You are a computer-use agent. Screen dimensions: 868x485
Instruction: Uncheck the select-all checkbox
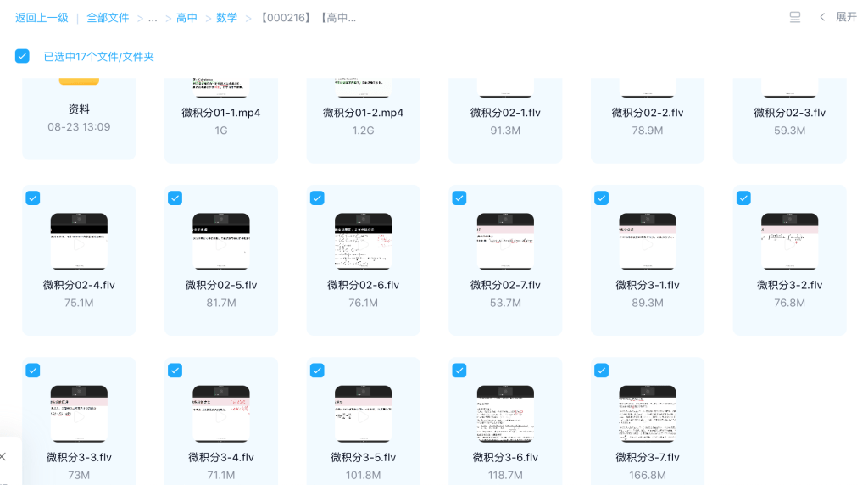click(x=22, y=56)
